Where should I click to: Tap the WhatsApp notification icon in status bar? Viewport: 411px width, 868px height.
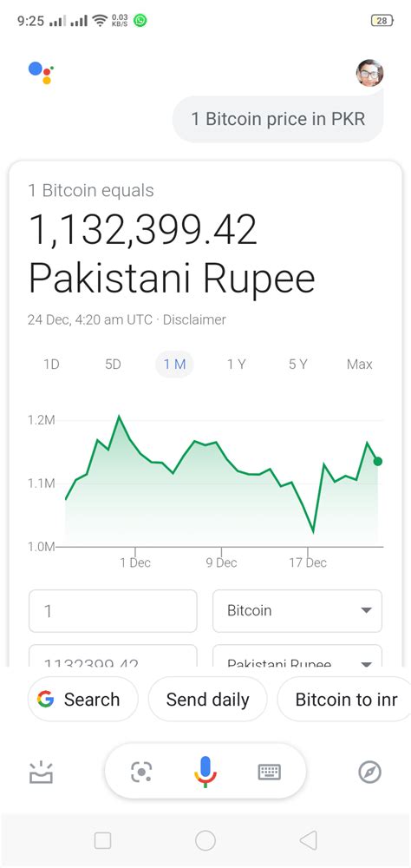(140, 21)
